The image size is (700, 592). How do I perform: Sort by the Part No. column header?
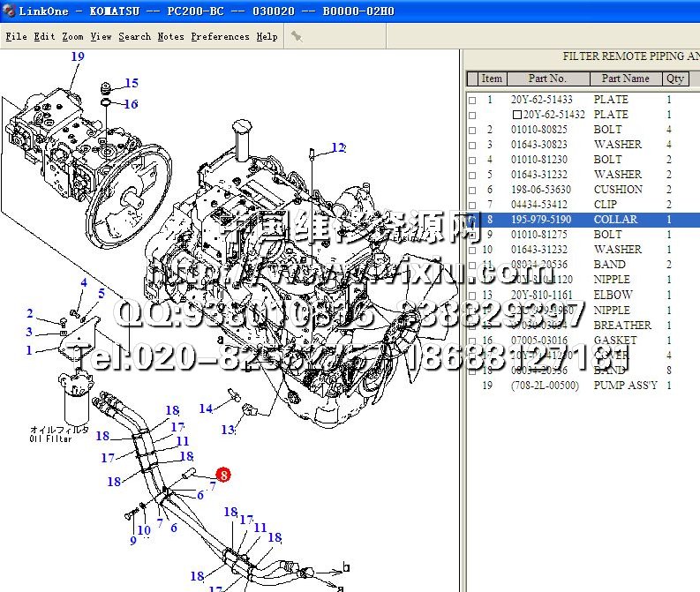pyautogui.click(x=546, y=79)
